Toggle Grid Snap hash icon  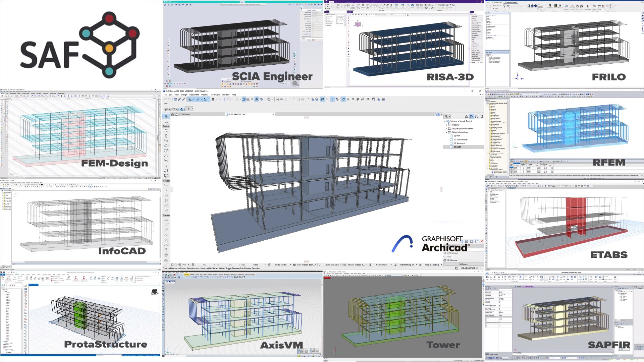coord(213,99)
